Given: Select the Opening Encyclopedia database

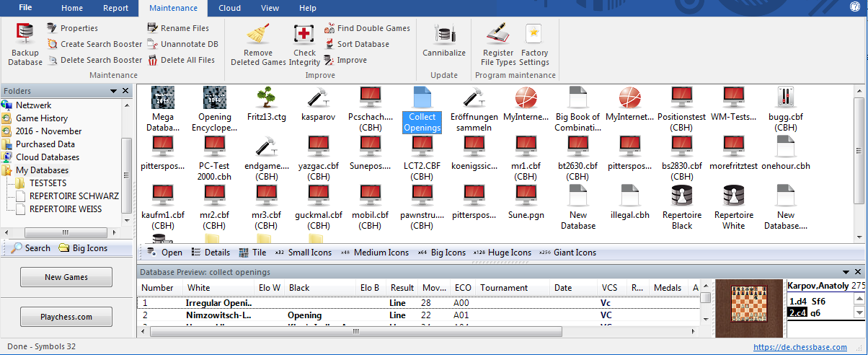Looking at the screenshot, I should (215, 108).
